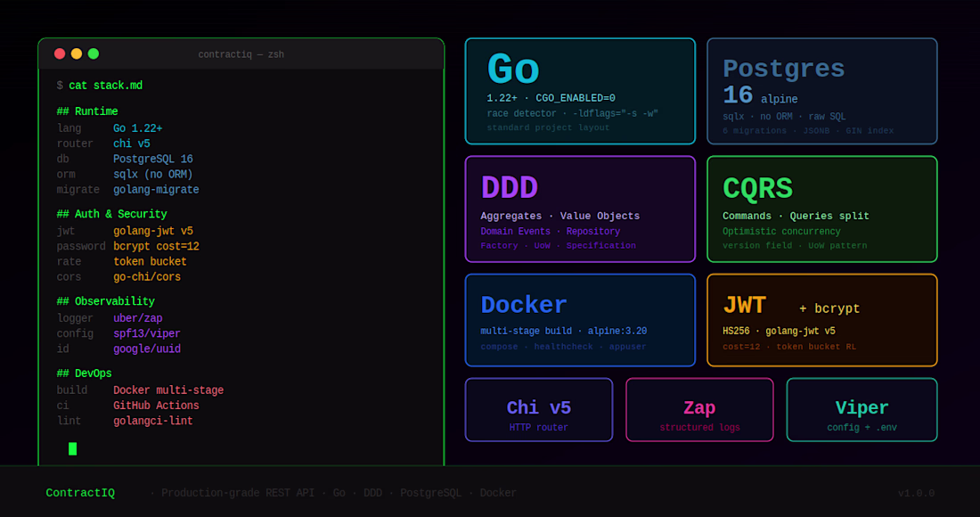Click the 'golang-jwt v5' terminal value
980x517 pixels.
point(153,231)
